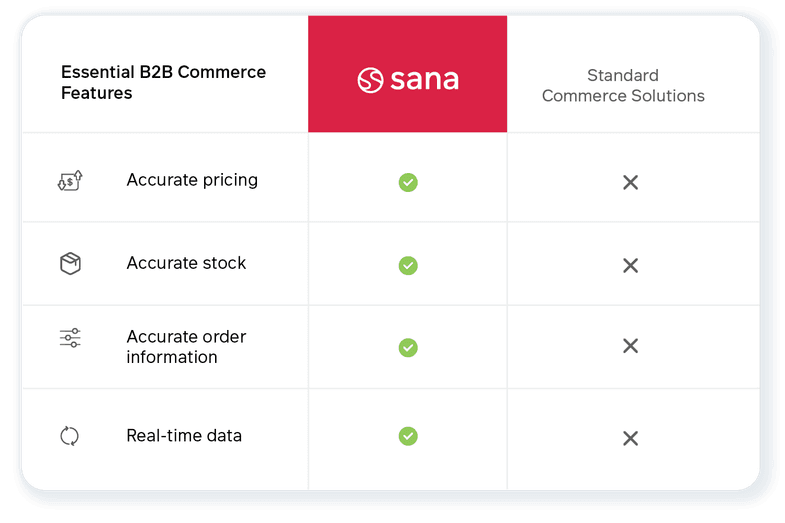Click the Real-time data label
The height and width of the screenshot is (523, 785).
pyautogui.click(x=184, y=435)
